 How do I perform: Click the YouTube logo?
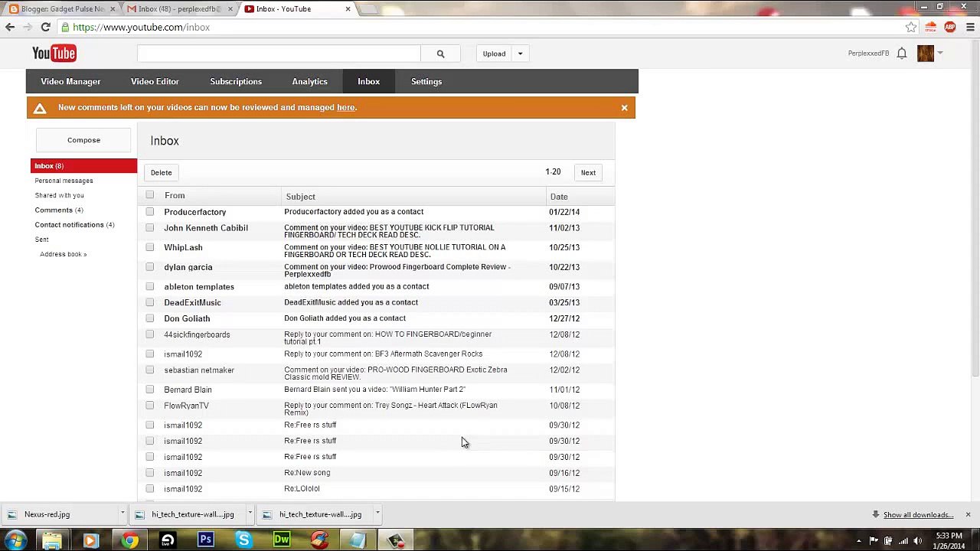(54, 53)
